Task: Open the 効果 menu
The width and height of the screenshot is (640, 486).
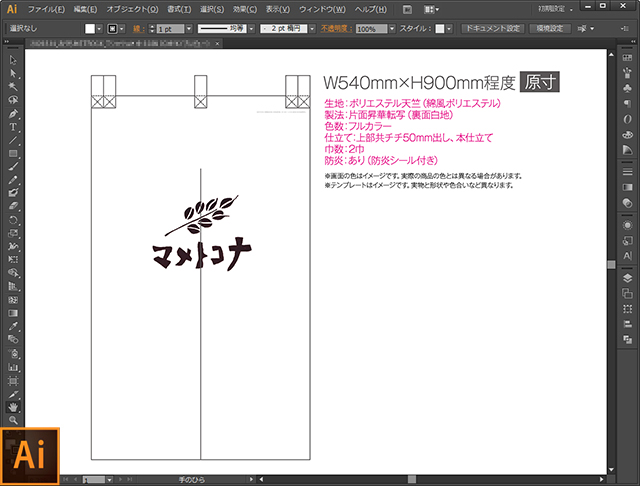Action: 244,9
